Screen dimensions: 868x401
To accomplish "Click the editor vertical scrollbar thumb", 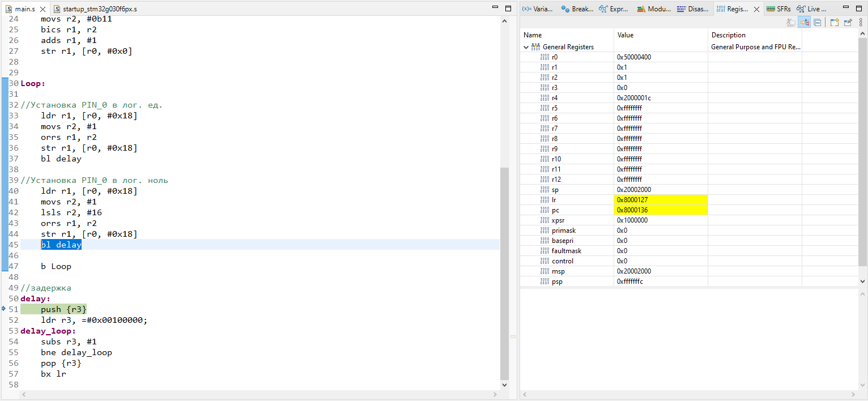I will click(x=505, y=273).
